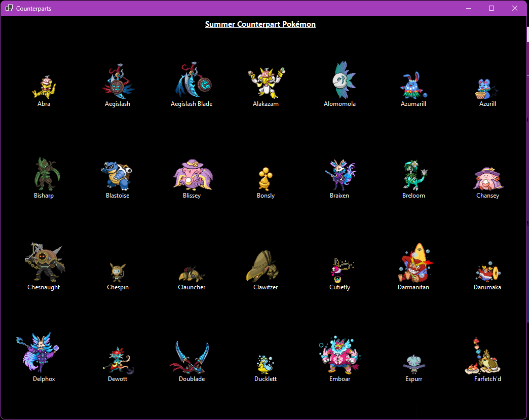Choose the Doublade sprite
This screenshot has height=420, width=529.
(x=190, y=357)
